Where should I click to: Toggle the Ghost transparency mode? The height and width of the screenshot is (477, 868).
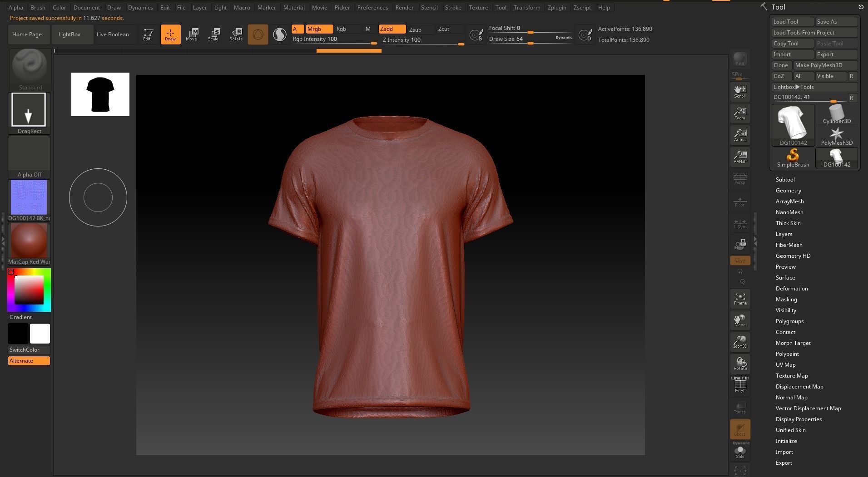pyautogui.click(x=740, y=429)
